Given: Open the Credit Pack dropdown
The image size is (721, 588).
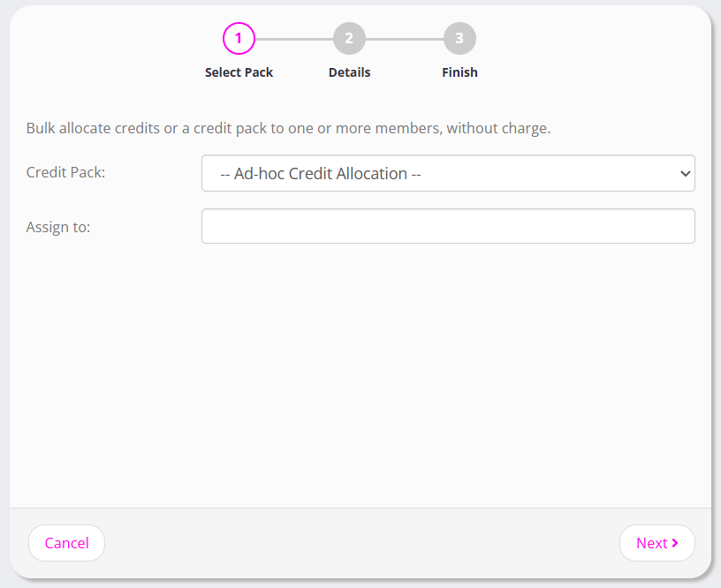Looking at the screenshot, I should point(448,174).
